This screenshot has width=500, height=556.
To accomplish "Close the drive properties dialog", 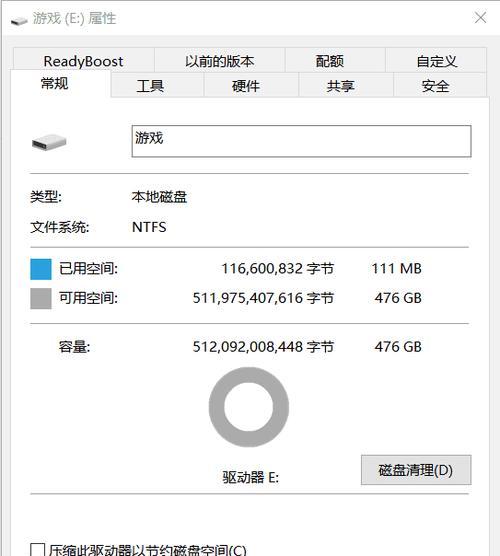I will point(480,17).
